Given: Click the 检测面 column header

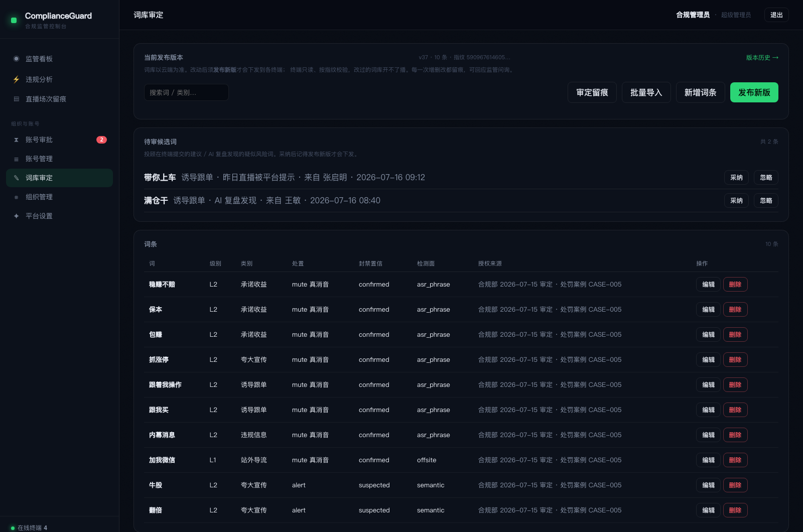Looking at the screenshot, I should 426,263.
